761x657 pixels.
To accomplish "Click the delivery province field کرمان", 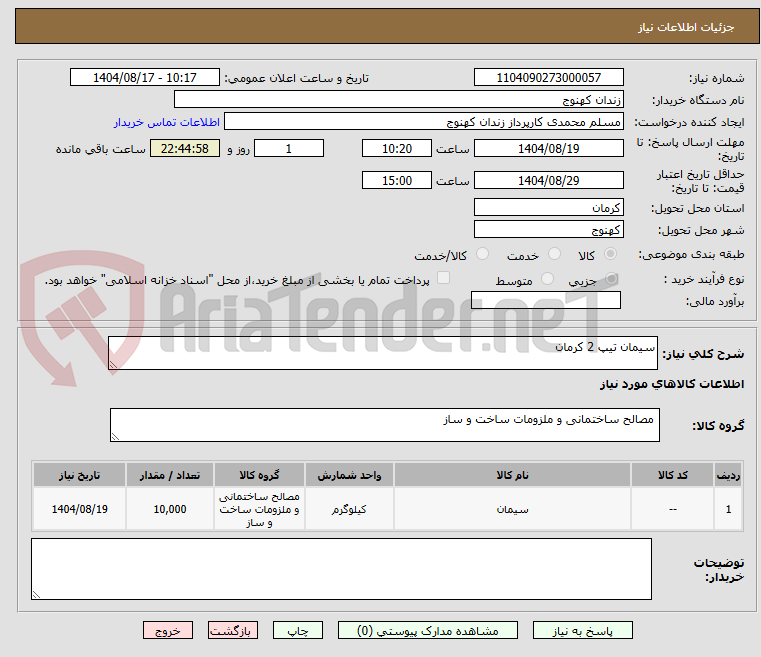I will click(548, 207).
